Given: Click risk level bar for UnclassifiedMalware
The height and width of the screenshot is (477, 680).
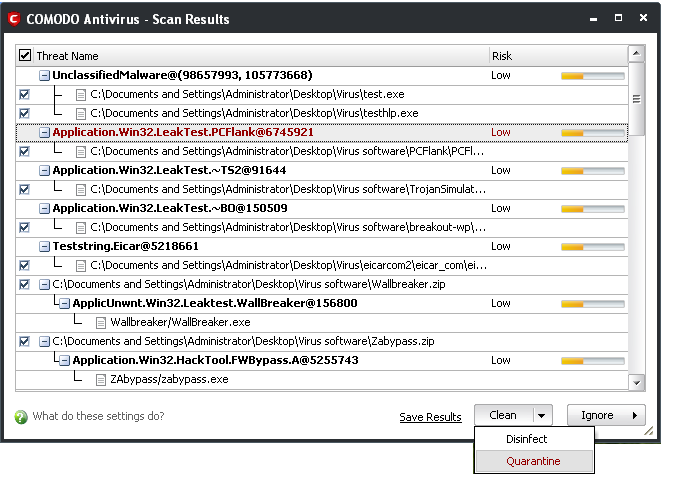Looking at the screenshot, I should click(x=592, y=76).
